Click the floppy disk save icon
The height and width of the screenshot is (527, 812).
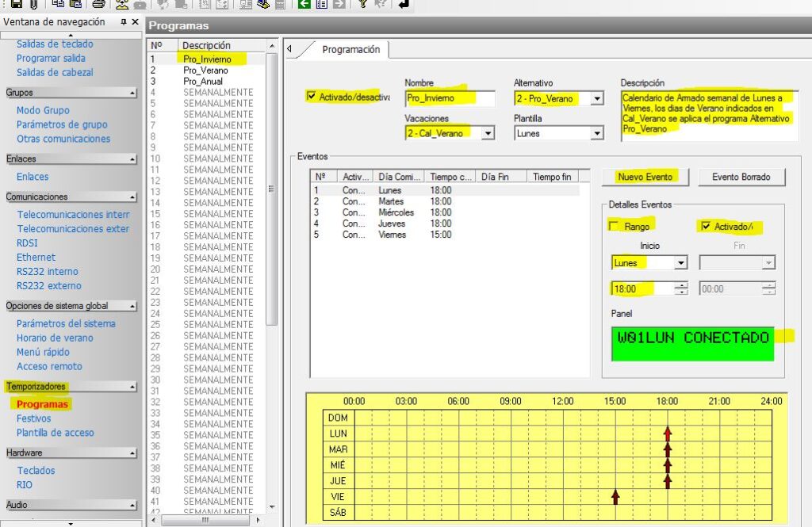pyautogui.click(x=16, y=4)
